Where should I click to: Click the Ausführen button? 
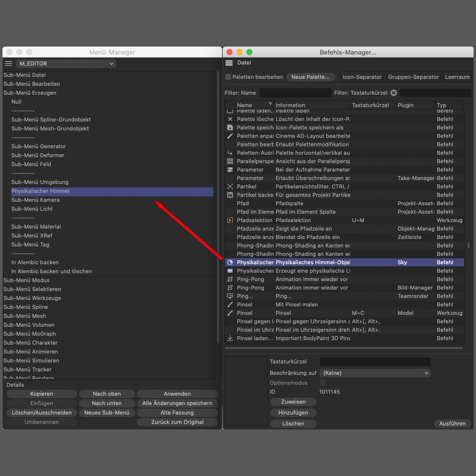452,423
